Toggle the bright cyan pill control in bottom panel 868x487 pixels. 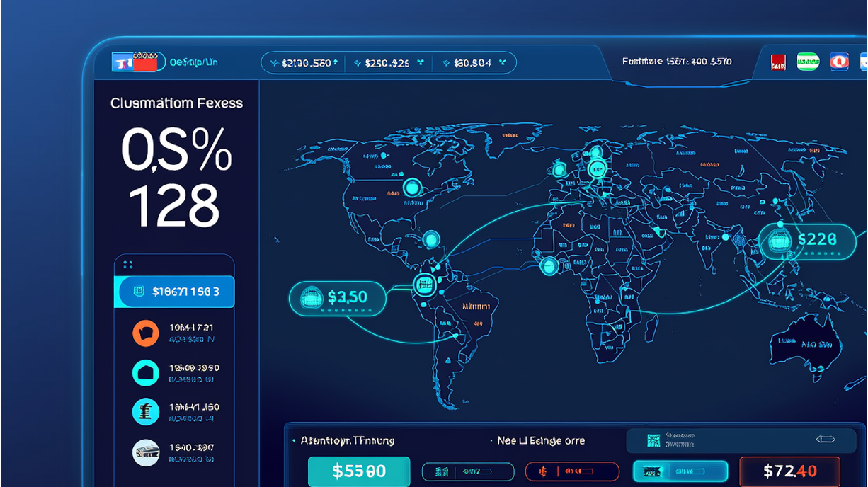pyautogui.click(x=680, y=471)
